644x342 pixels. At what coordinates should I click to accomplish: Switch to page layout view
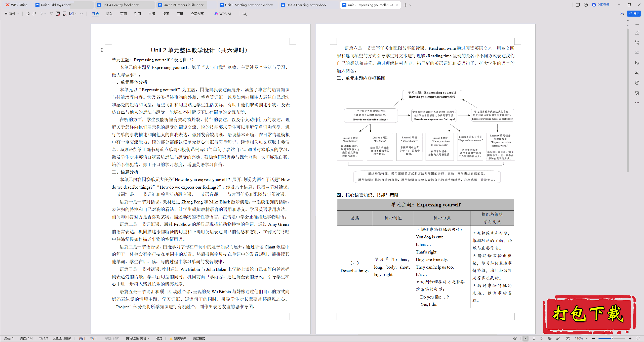[x=526, y=338]
